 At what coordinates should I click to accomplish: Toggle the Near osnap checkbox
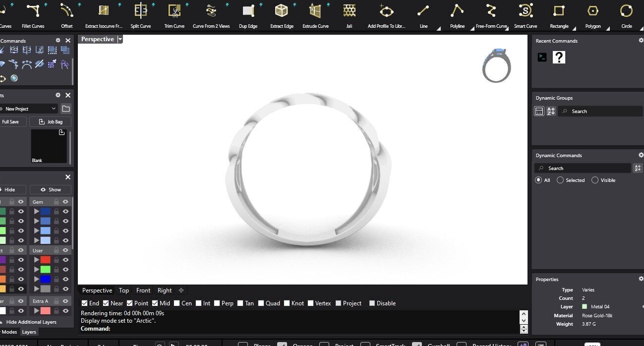106,303
